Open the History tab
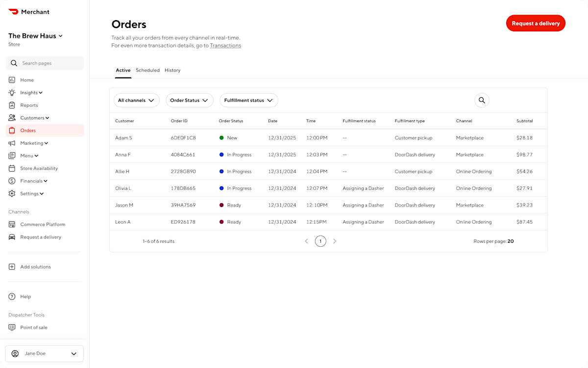Image resolution: width=588 pixels, height=368 pixels. (172, 70)
